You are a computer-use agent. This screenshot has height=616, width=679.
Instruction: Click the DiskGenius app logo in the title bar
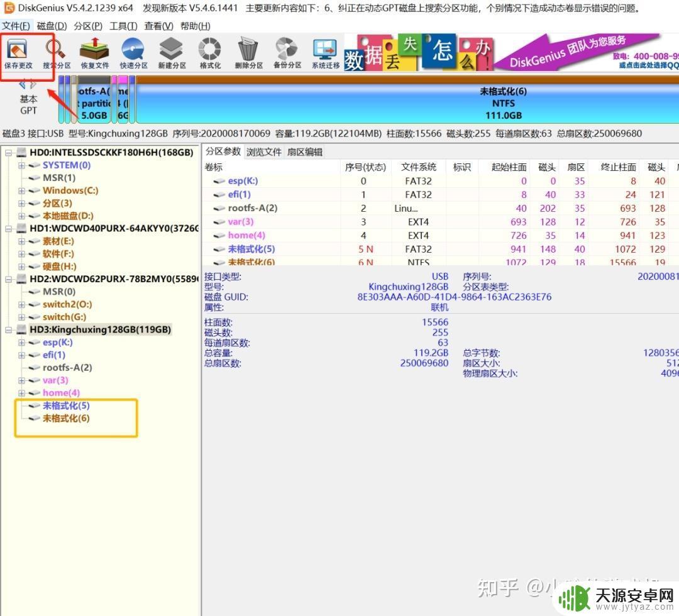coord(9,8)
